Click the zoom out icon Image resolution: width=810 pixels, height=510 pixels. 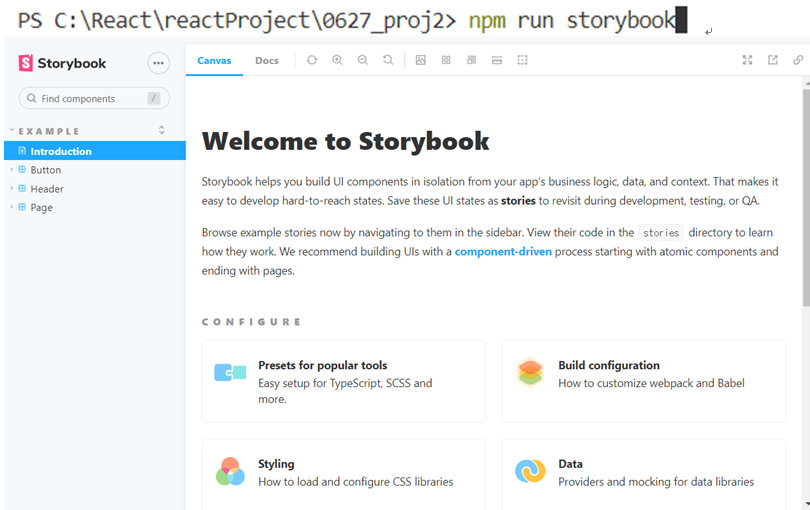pyautogui.click(x=363, y=60)
